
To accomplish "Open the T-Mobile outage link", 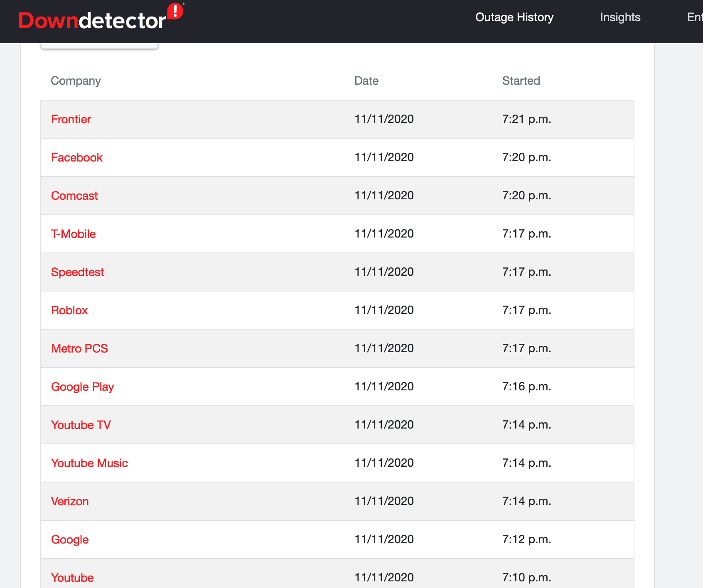I will pos(74,234).
